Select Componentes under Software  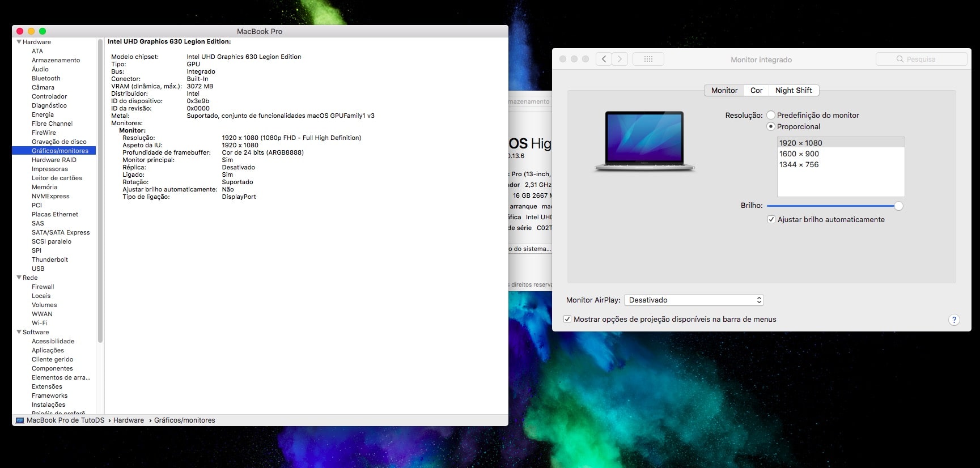[52, 368]
